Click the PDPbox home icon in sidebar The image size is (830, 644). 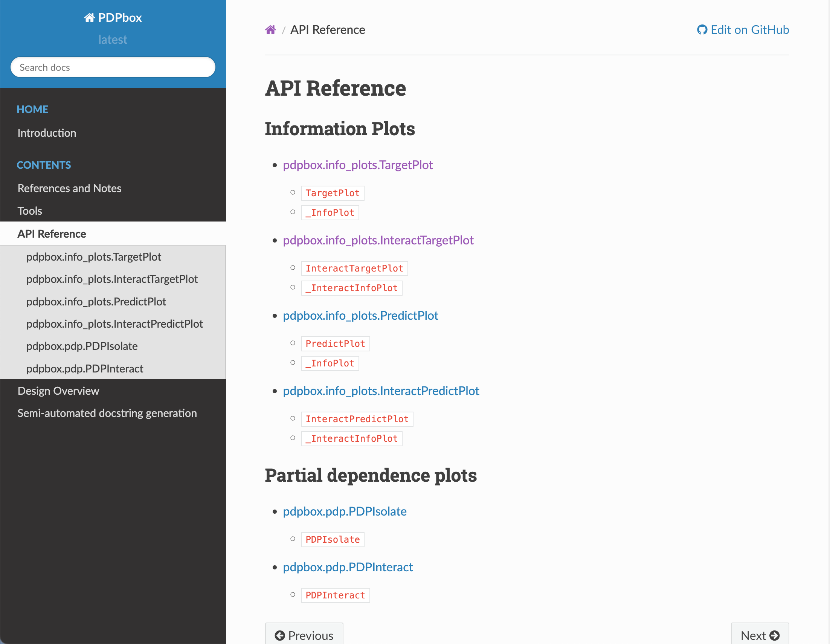89,17
